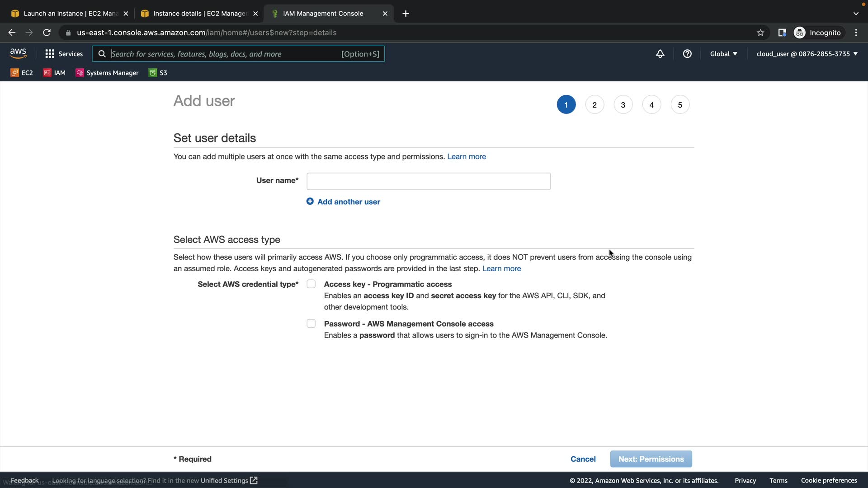Screen dimensions: 868x488
Task: Focus the User name input field
Action: (428, 181)
